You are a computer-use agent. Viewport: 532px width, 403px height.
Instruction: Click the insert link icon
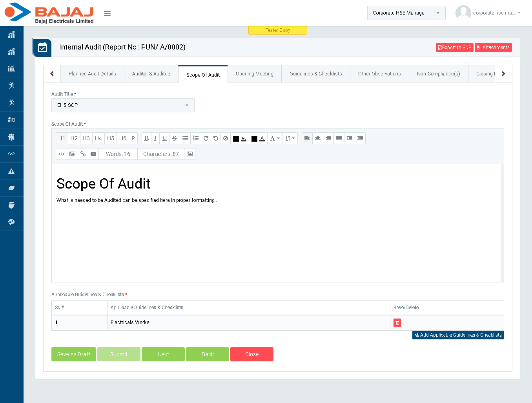click(83, 154)
